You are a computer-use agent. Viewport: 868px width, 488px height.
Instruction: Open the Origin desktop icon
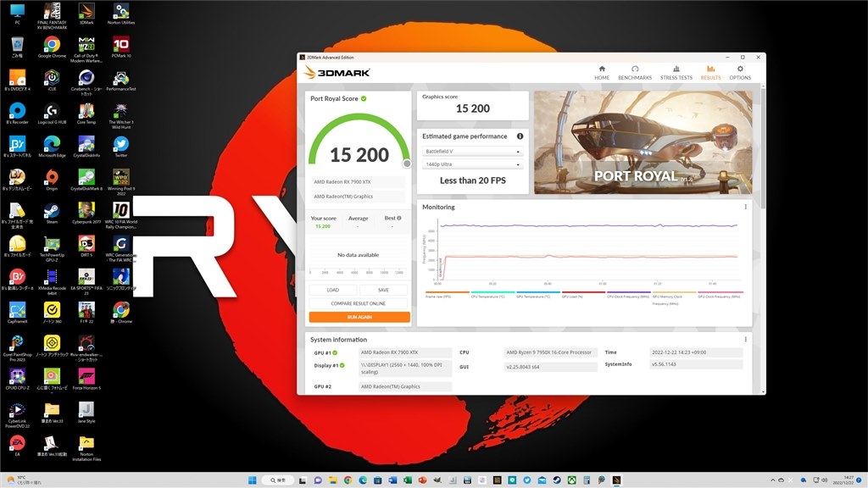pos(52,180)
